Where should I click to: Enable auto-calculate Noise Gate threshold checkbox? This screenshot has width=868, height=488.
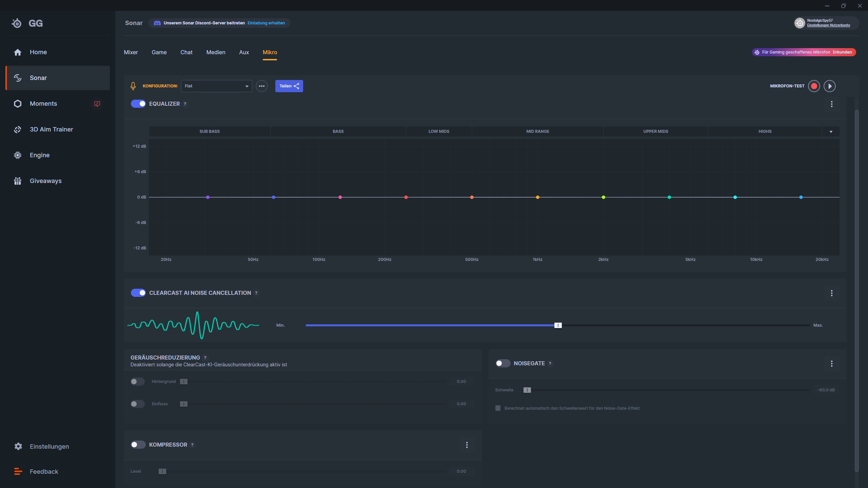tap(498, 408)
